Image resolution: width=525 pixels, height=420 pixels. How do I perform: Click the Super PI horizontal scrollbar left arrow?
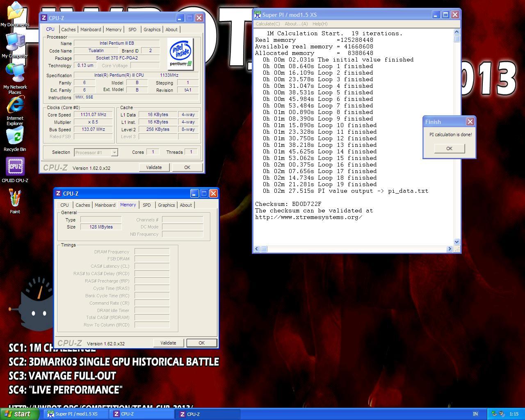257,249
